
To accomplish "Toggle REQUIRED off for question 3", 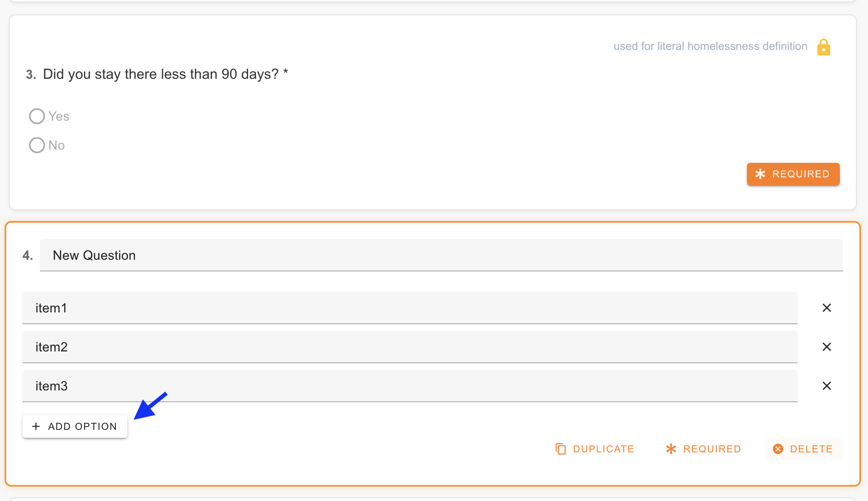I will click(792, 174).
